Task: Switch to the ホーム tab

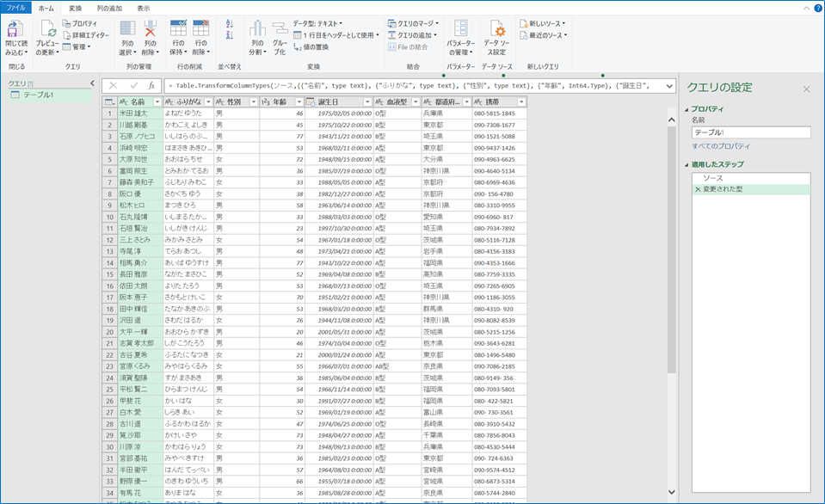Action: point(46,9)
